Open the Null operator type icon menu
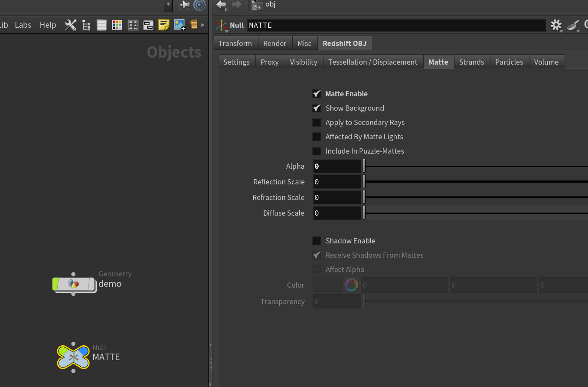The image size is (588, 387). (x=222, y=26)
